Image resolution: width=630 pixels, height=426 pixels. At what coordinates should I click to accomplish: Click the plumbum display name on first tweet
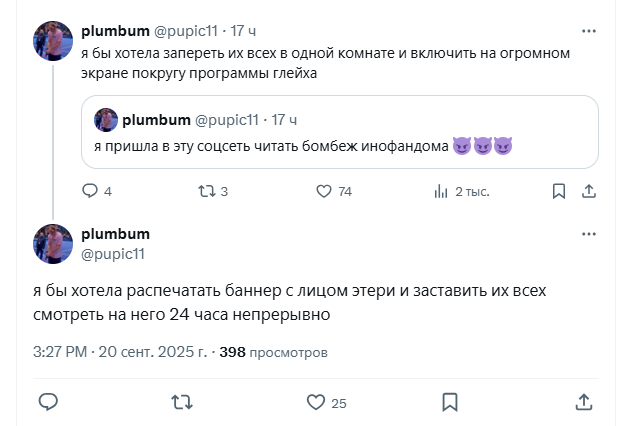115,30
